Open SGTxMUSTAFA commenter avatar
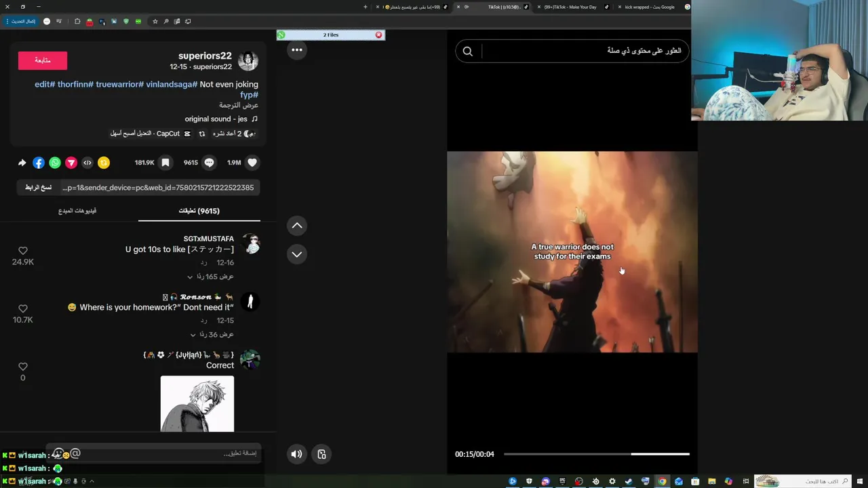This screenshot has height=488, width=868. (251, 244)
